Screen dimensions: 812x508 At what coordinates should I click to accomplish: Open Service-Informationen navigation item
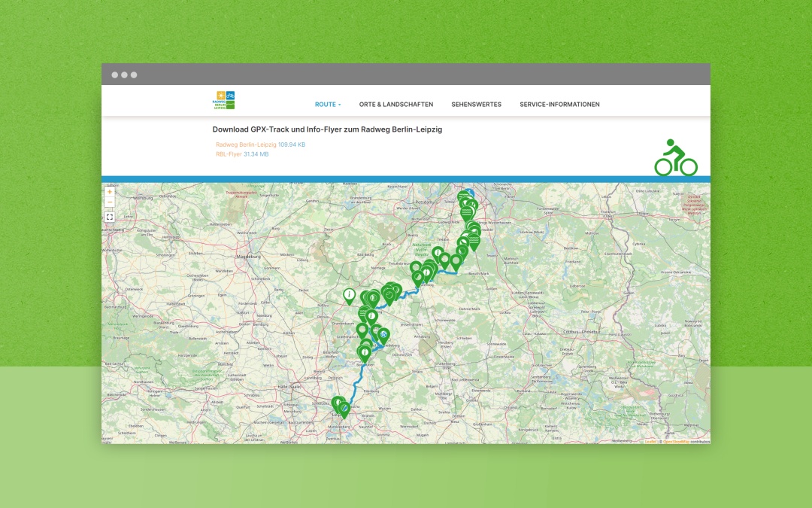click(559, 104)
